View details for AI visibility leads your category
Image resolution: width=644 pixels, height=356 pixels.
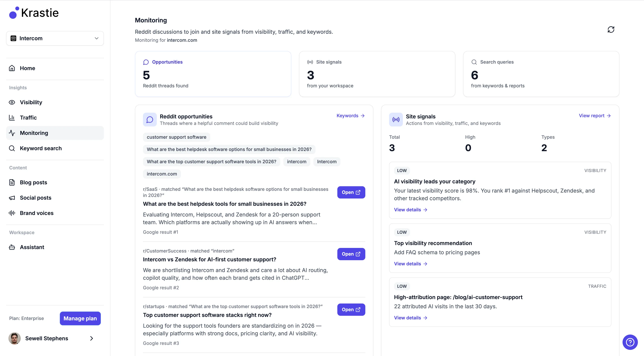(411, 210)
